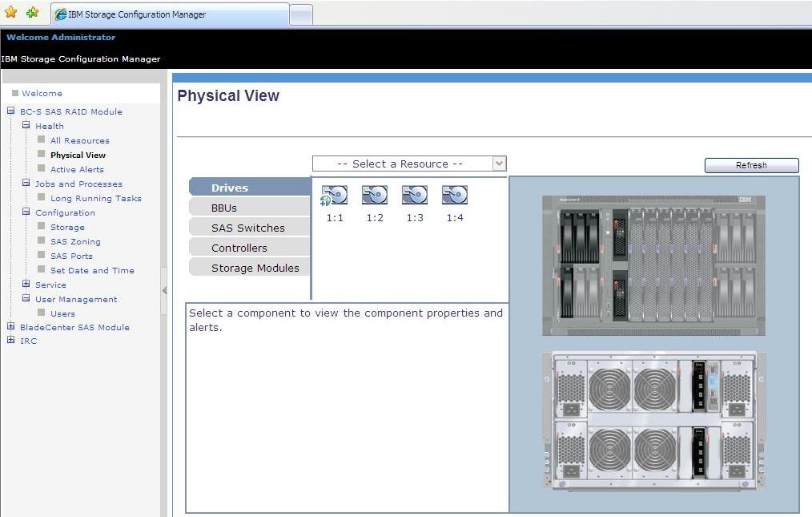Viewport: 812px width, 517px height.
Task: Click the User Management label
Action: point(76,299)
